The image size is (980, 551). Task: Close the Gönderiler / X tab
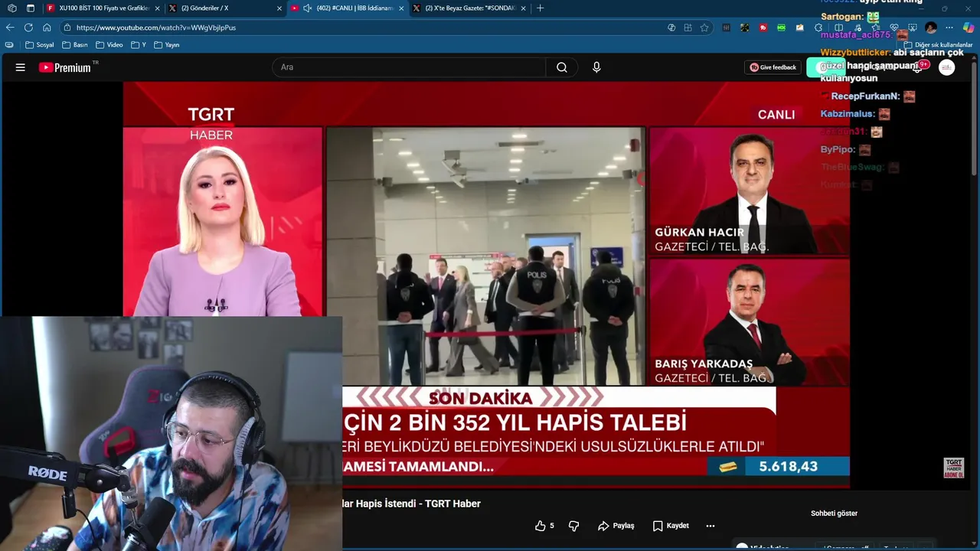(279, 8)
